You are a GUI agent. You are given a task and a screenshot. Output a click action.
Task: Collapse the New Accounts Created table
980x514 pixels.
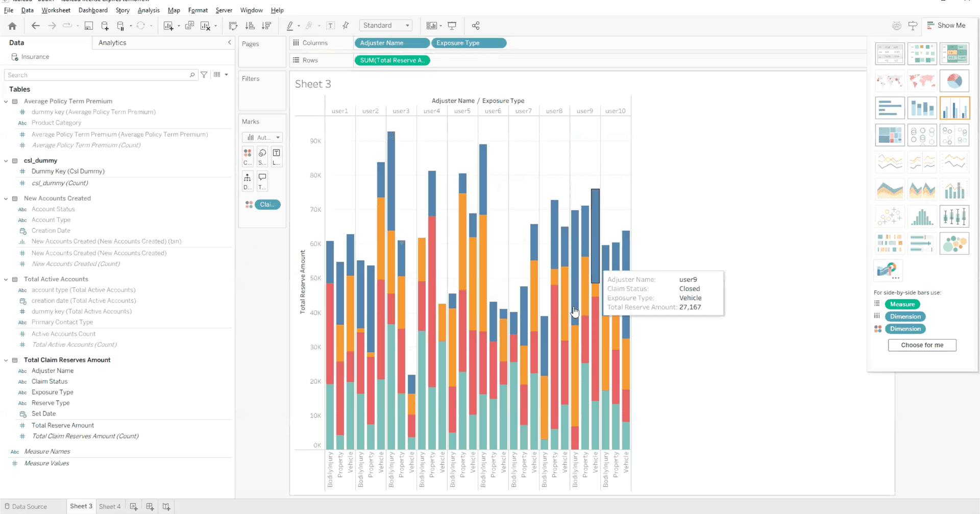6,198
